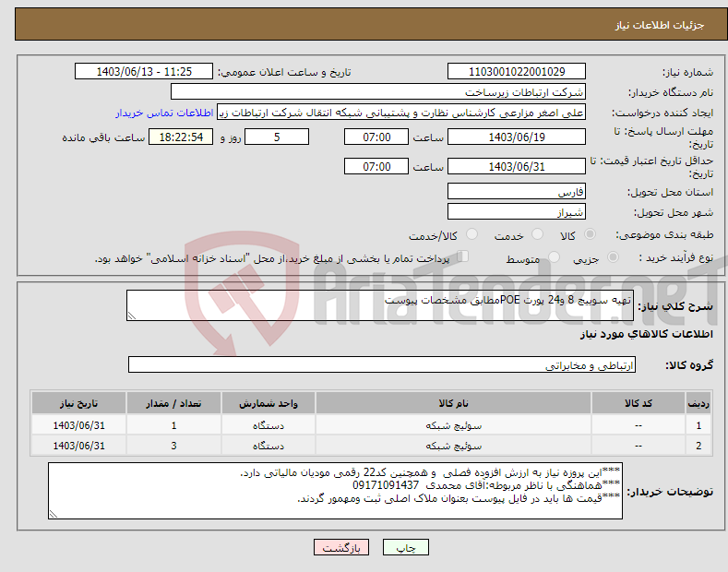Image resolution: width=728 pixels, height=572 pixels.
Task: Click دستگاه unit in row 2
Action: tap(269, 446)
